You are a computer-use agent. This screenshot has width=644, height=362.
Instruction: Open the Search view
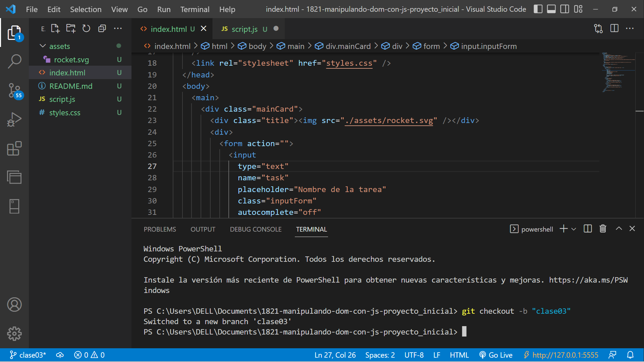pos(14,62)
